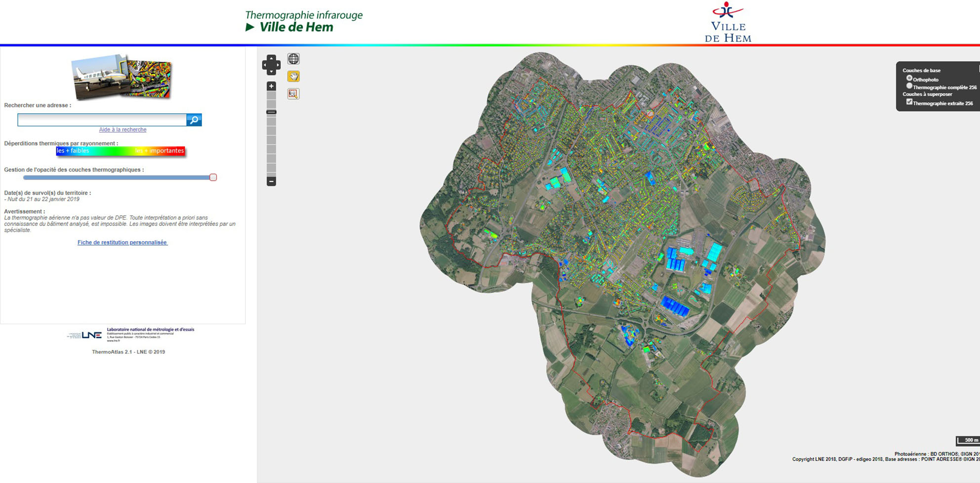
Task: Open the Aide à la recherche link
Action: click(122, 130)
